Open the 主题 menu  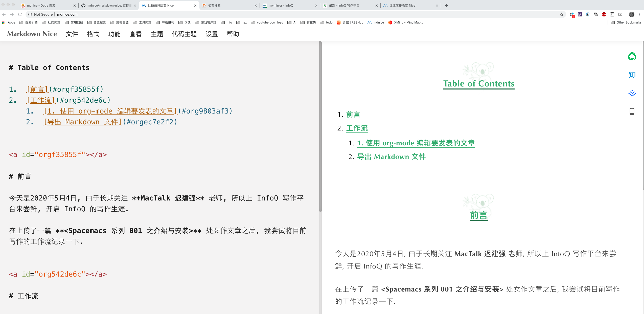pos(157,34)
